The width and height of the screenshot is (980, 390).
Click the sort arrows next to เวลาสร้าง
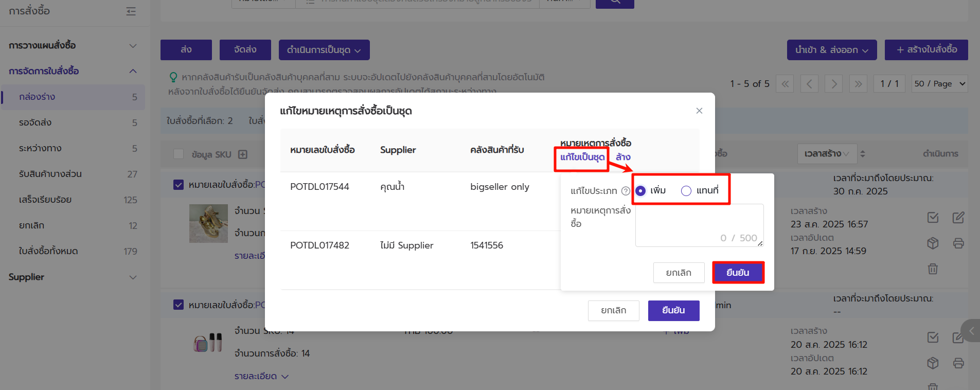click(x=863, y=154)
